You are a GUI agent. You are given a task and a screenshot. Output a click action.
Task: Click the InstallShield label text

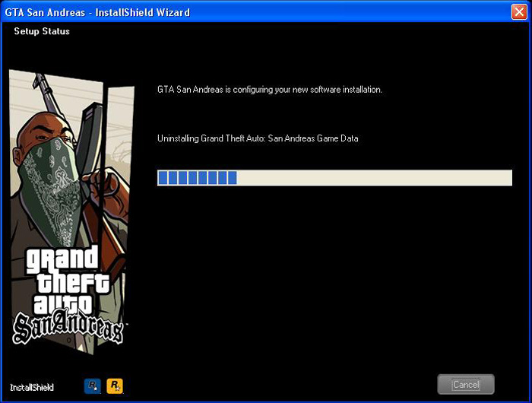point(32,387)
